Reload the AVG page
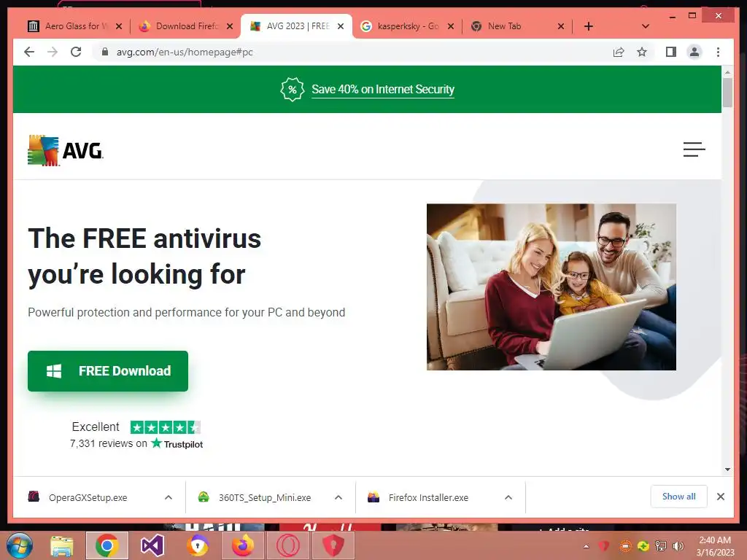Image resolution: width=747 pixels, height=560 pixels. (x=76, y=52)
